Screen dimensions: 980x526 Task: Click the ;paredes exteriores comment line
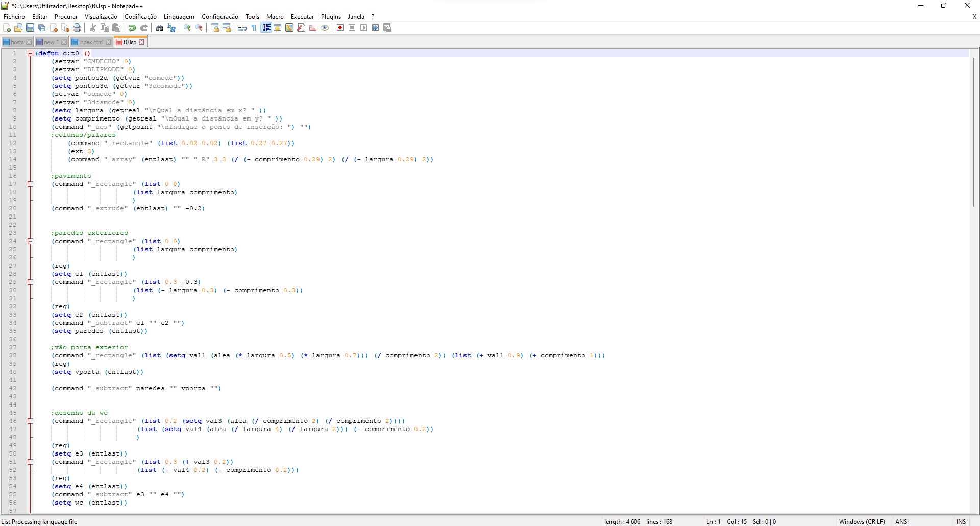tap(89, 233)
